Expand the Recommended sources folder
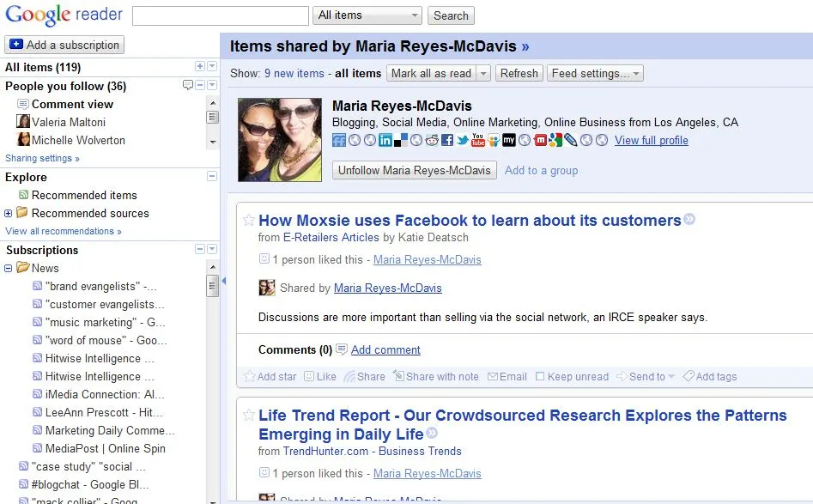 pyautogui.click(x=9, y=213)
